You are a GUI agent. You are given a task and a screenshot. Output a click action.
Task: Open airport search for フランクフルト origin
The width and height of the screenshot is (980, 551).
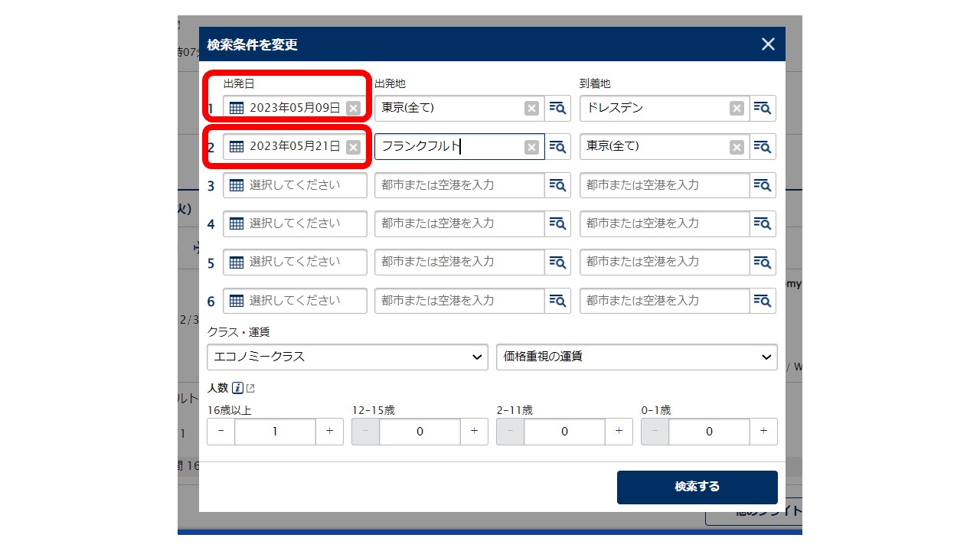point(557,146)
